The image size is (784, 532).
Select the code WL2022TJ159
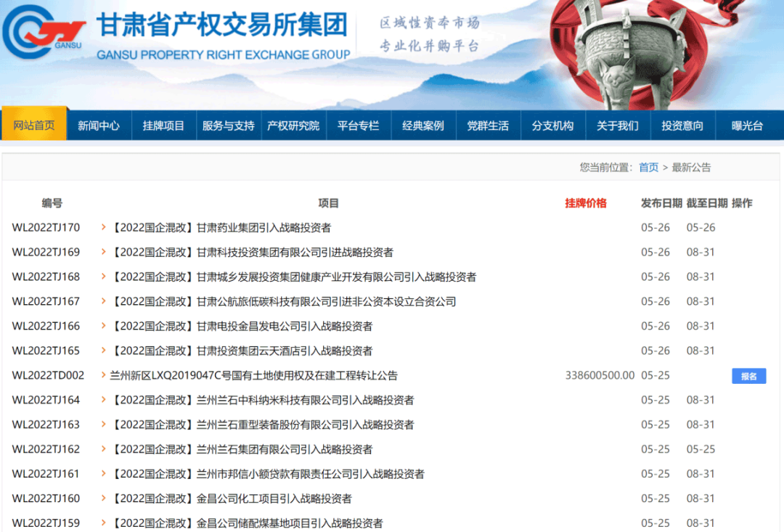point(46,523)
